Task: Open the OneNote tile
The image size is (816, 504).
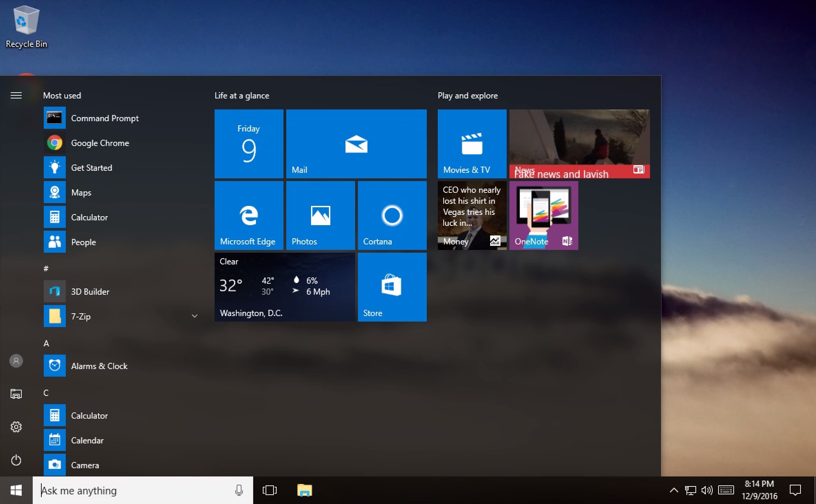Action: pyautogui.click(x=544, y=215)
